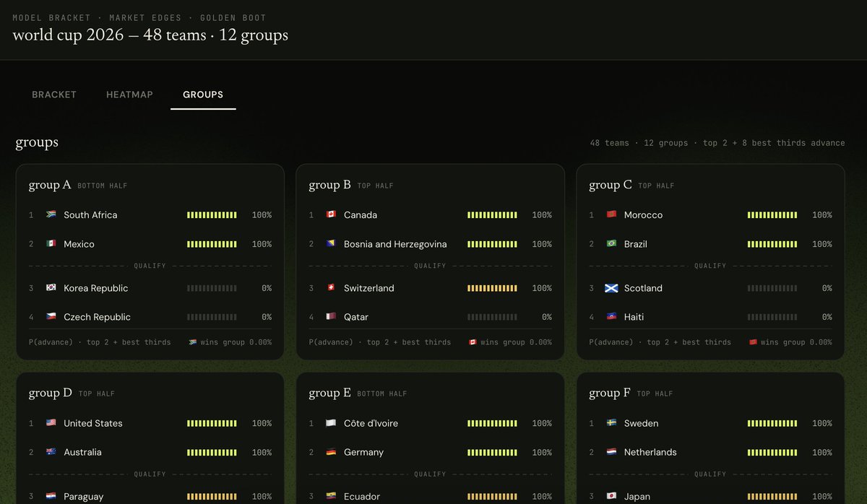Click the Brazil flag icon
The image size is (867, 504).
click(611, 244)
